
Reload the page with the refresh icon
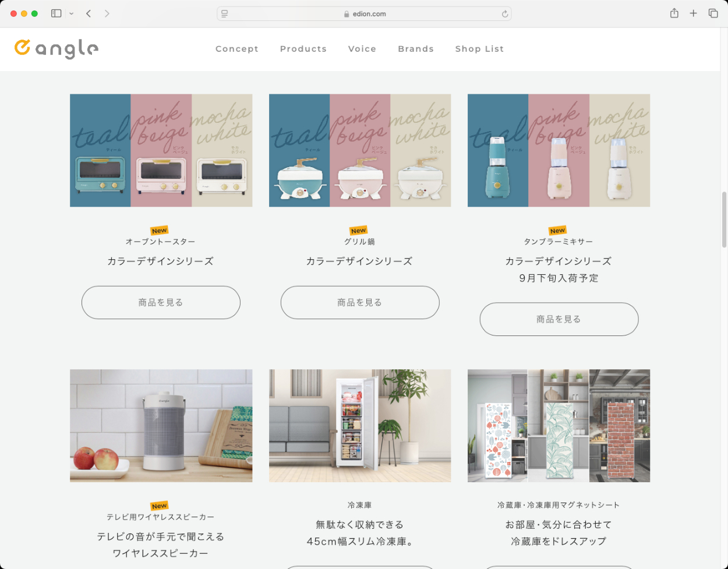pyautogui.click(x=504, y=14)
